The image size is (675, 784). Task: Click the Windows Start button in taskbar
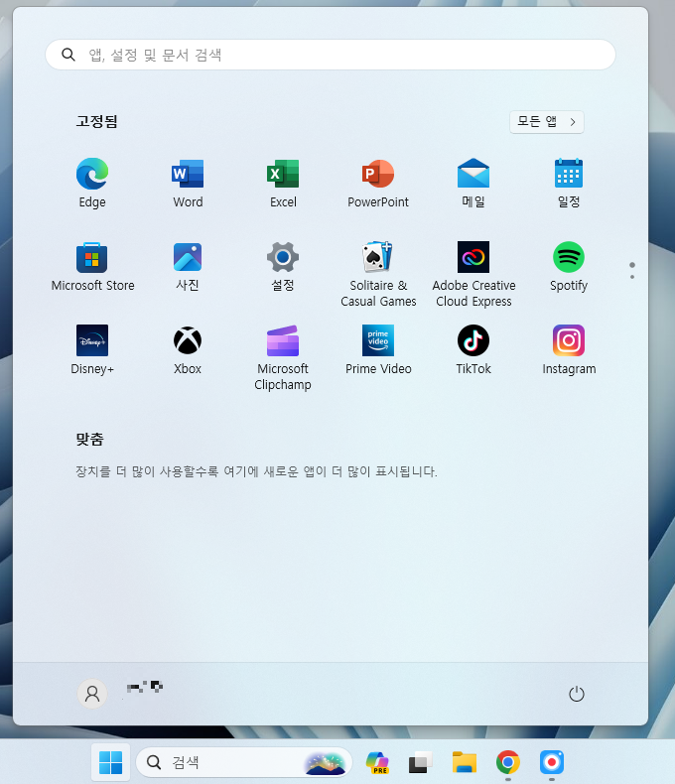coord(111,762)
